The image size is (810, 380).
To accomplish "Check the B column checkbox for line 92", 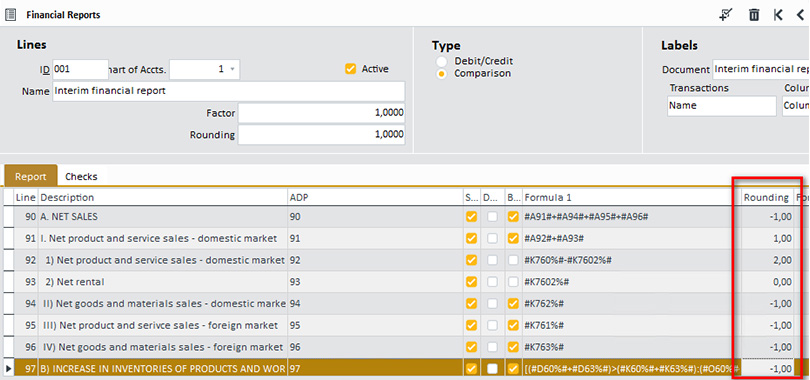I will (513, 260).
